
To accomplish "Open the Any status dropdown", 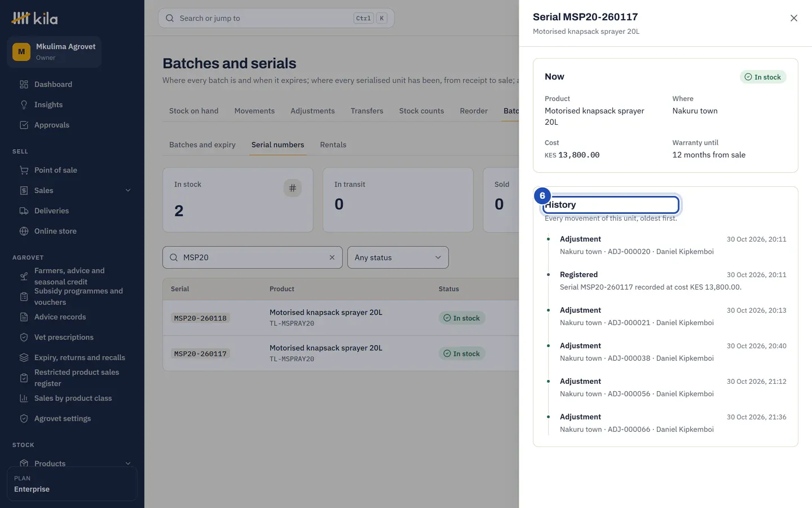I will [x=398, y=257].
